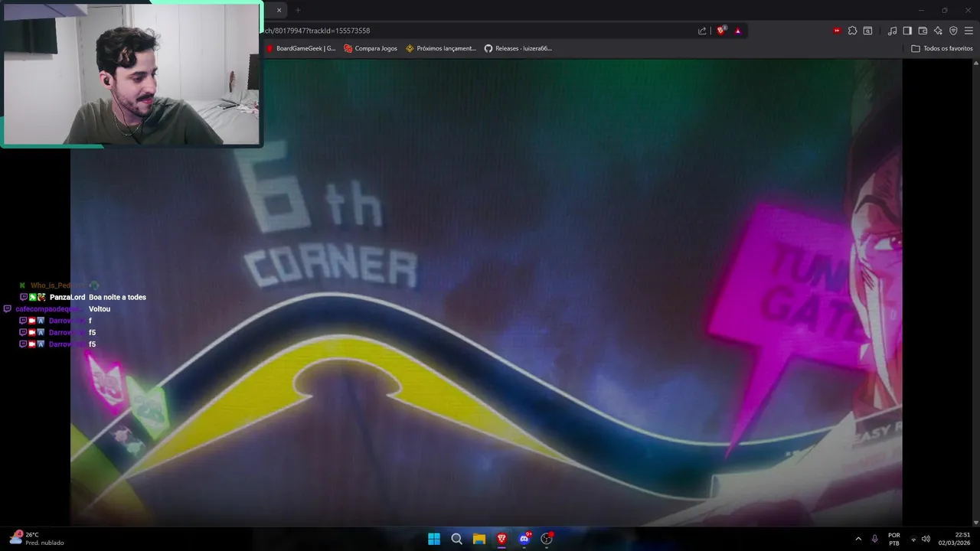Screen dimensions: 980x551
Task: Click the microphone icon in system tray
Action: point(875,539)
